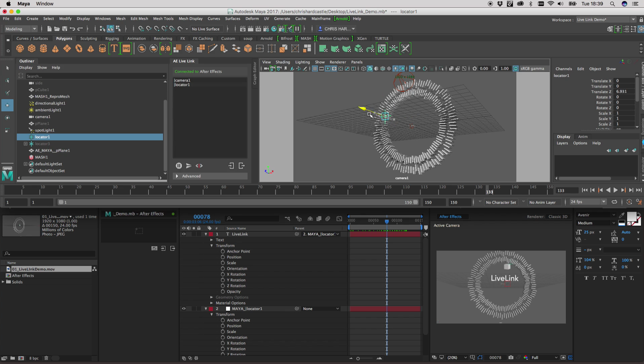Open the Workspace Live Link Demo dropdown
644x364 pixels.
pyautogui.click(x=606, y=19)
